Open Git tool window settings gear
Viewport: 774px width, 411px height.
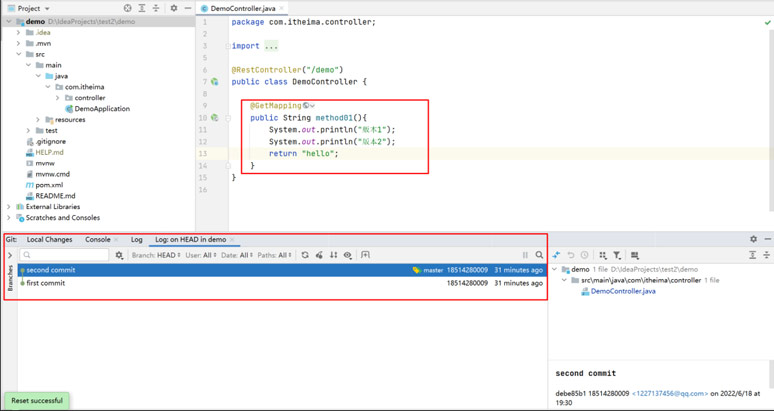[753, 239]
